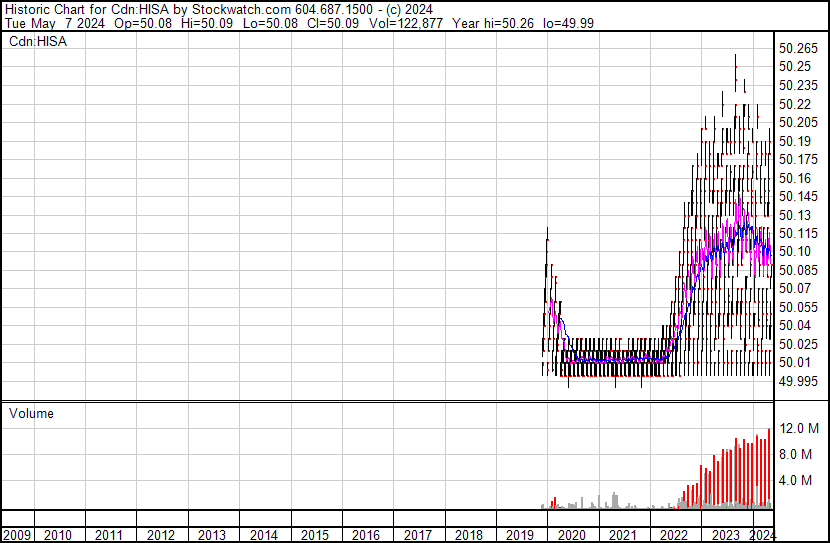Screen dimensions: 830x543
Task: Click the Volume panel label
Action: [31, 413]
